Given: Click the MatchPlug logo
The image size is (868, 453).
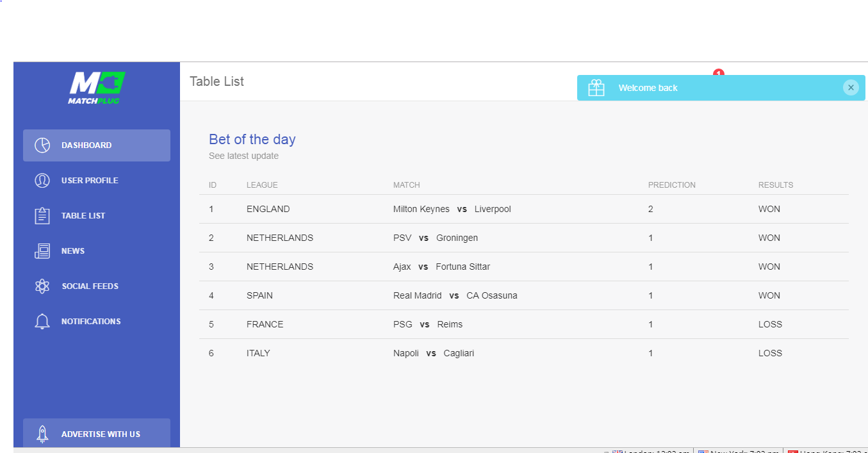Looking at the screenshot, I should click(97, 88).
